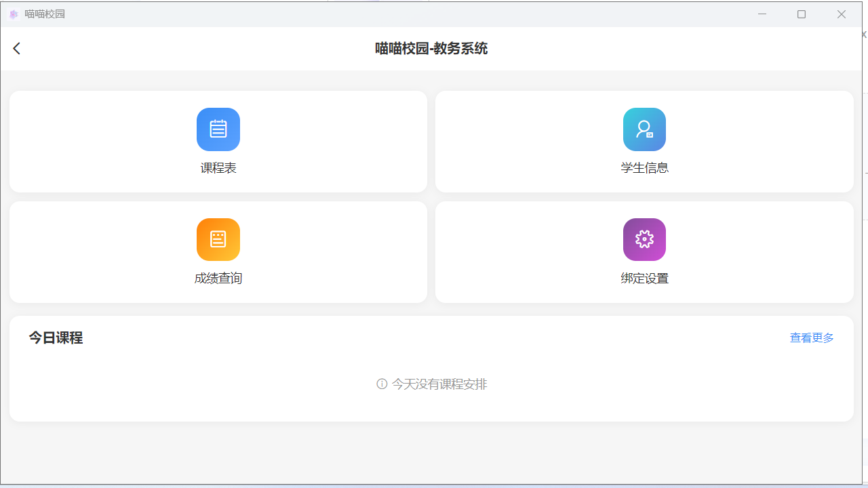Open the 课程表 schedule icon
The image size is (868, 488).
(218, 129)
